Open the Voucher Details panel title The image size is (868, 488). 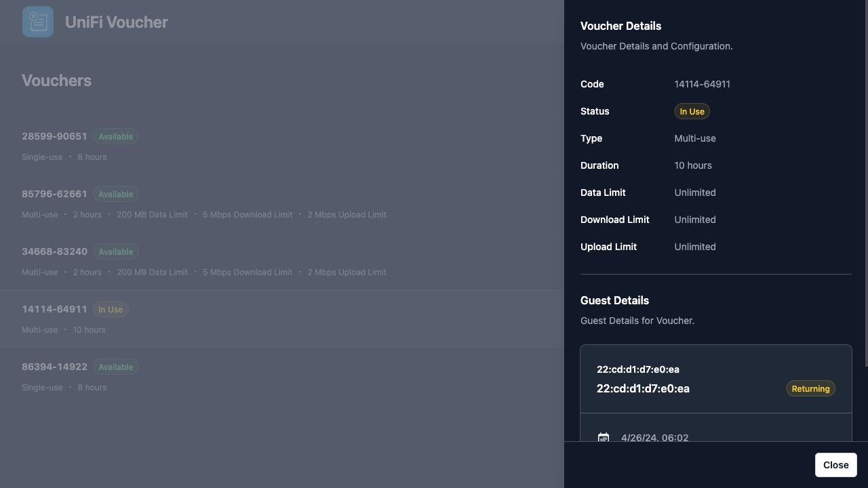coord(620,26)
